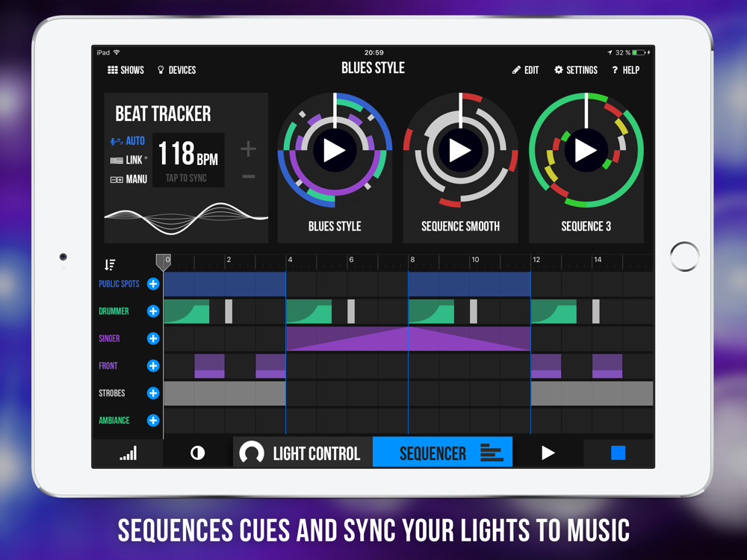Viewport: 747px width, 560px height.
Task: Select the Sequence Smooth label
Action: [x=460, y=226]
